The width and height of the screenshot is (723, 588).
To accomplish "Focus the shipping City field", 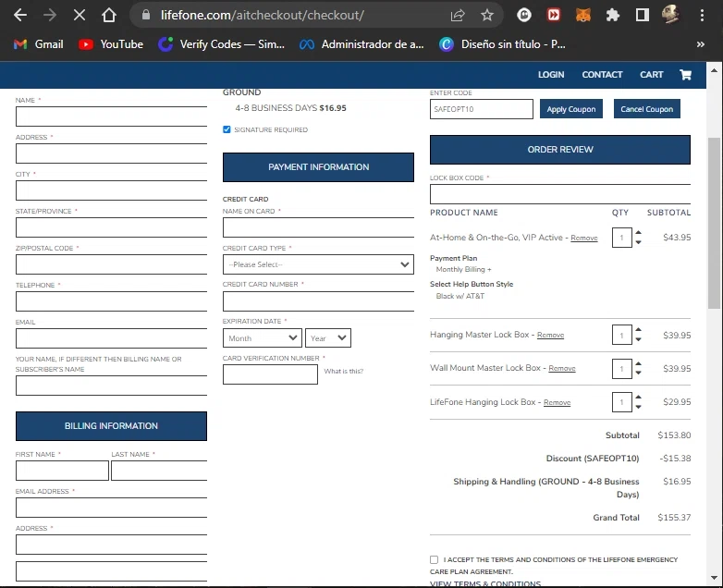I will [111, 190].
